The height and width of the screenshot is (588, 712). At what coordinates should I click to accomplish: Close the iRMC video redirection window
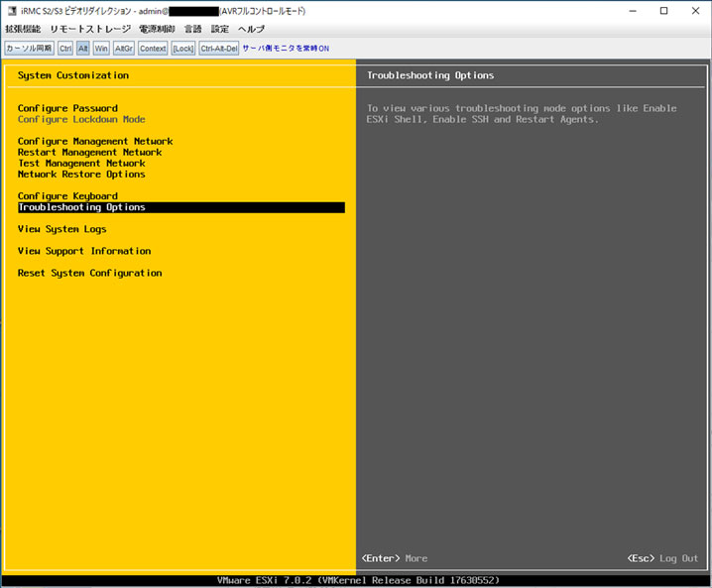pos(695,11)
